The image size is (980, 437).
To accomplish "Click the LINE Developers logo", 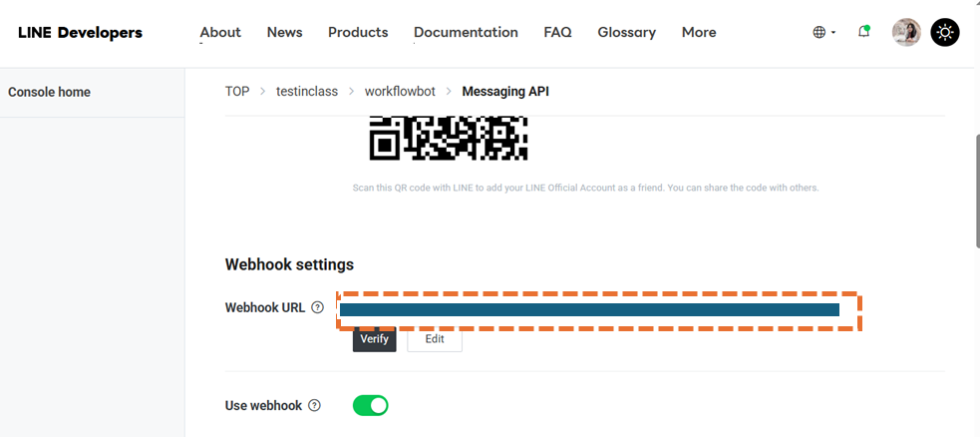I will (x=80, y=33).
